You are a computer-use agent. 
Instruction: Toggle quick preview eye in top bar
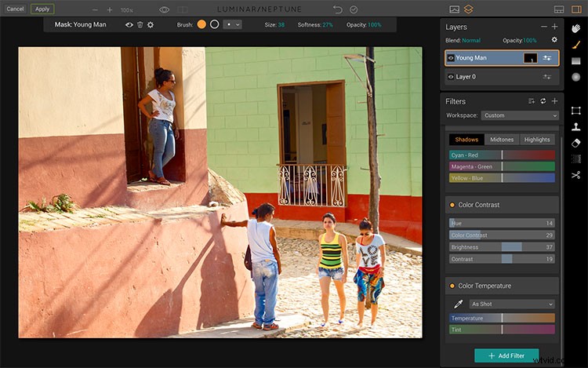tap(165, 9)
